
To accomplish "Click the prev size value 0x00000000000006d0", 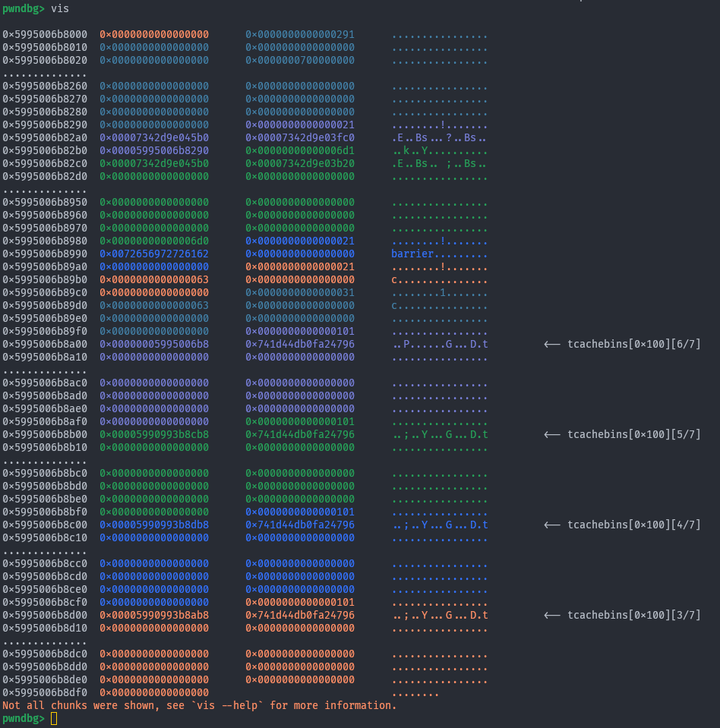I will point(154,241).
